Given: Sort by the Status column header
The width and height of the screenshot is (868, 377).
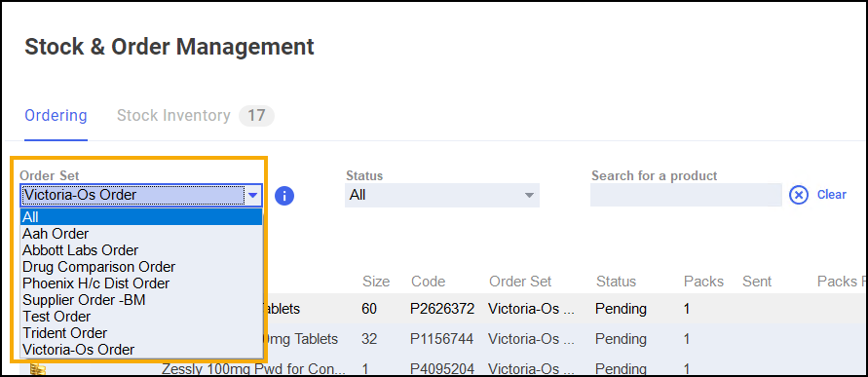Looking at the screenshot, I should pyautogui.click(x=616, y=282).
